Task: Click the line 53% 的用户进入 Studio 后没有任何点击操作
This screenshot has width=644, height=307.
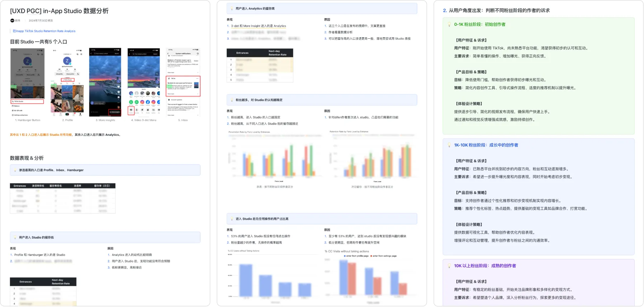Action: click(x=261, y=236)
